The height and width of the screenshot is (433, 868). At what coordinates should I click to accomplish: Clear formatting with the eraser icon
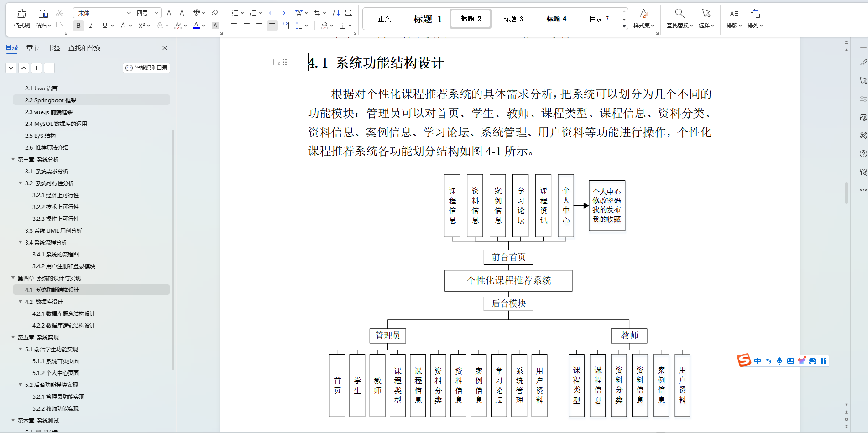click(215, 13)
